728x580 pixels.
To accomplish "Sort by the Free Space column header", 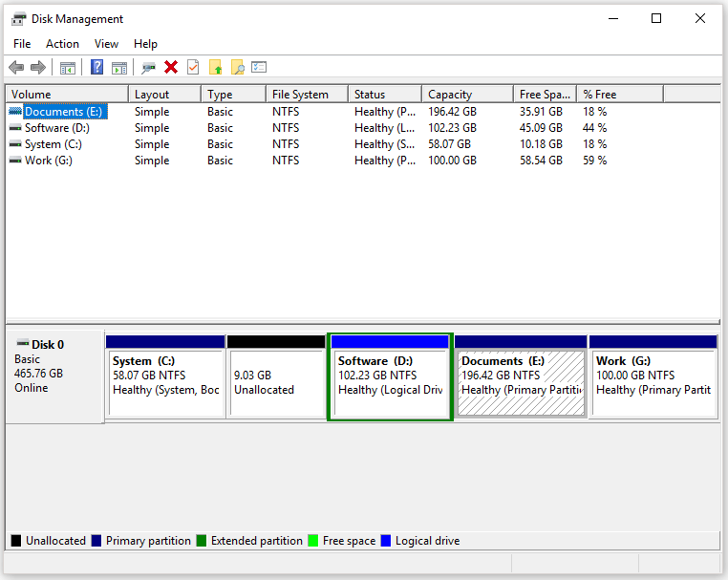I will coord(546,95).
